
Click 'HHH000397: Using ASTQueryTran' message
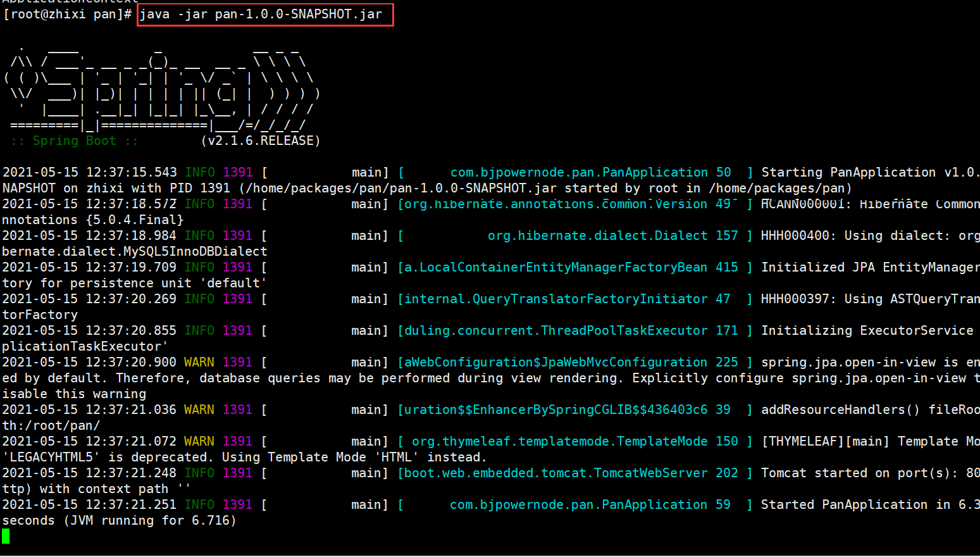(x=871, y=299)
